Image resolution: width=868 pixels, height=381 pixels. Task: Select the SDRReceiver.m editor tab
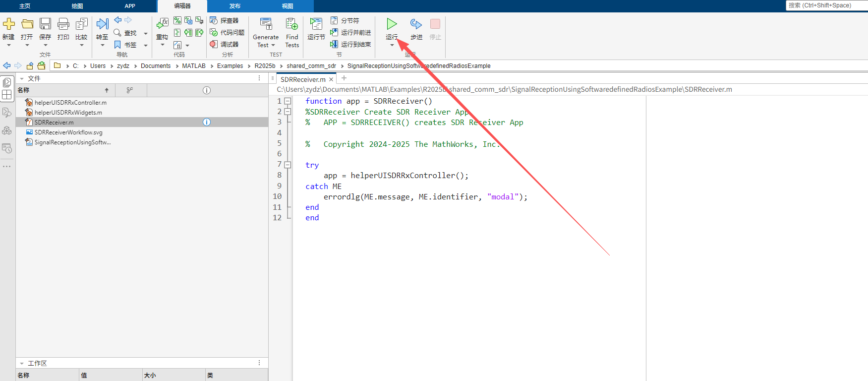coord(303,79)
